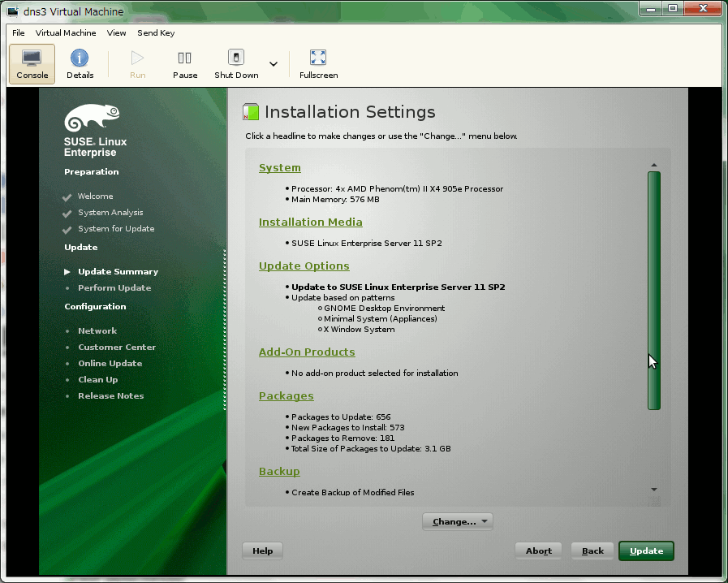Image resolution: width=728 pixels, height=583 pixels.
Task: Click the System Analysis sidebar step
Action: coord(110,212)
